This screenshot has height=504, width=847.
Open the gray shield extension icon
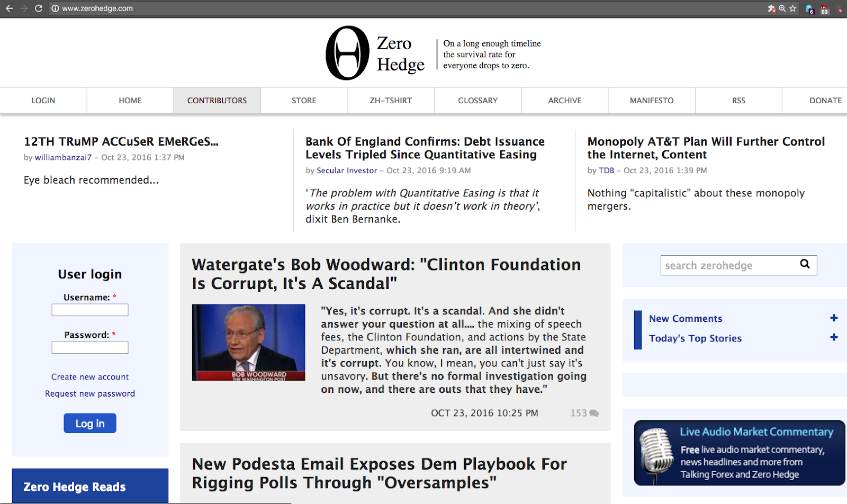click(x=839, y=9)
